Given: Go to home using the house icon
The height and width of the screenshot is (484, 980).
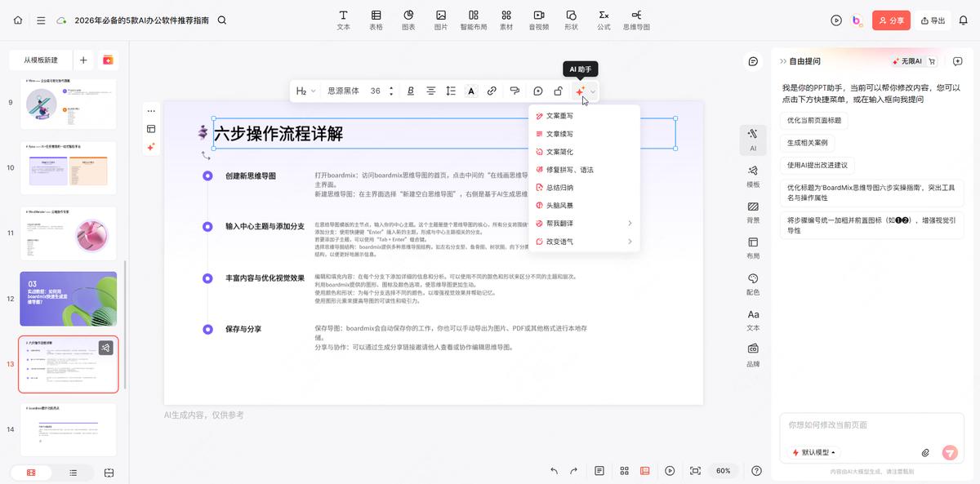Looking at the screenshot, I should click(18, 20).
